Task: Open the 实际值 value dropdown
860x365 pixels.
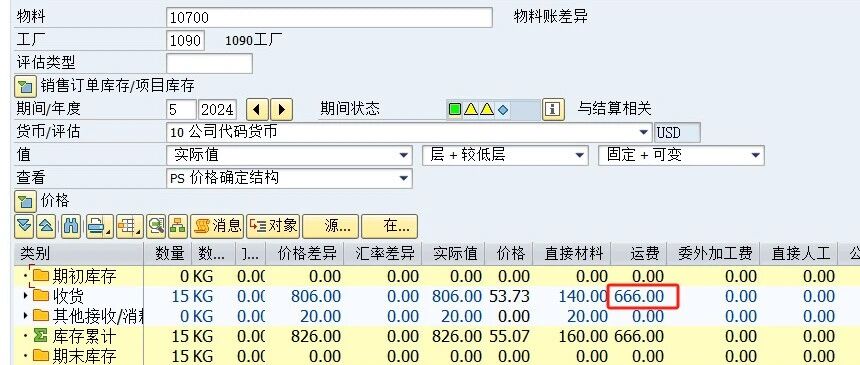Action: pyautogui.click(x=405, y=155)
